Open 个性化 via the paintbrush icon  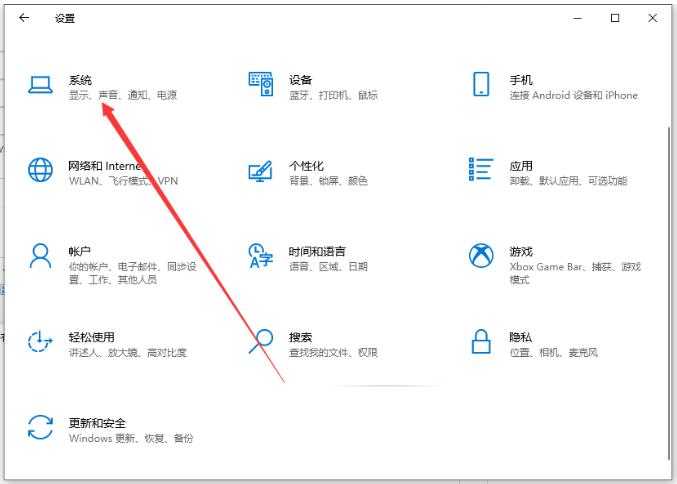click(260, 171)
